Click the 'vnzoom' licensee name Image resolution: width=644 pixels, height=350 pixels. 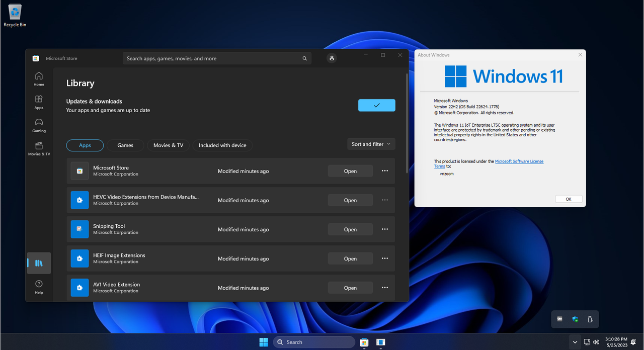[x=447, y=173]
